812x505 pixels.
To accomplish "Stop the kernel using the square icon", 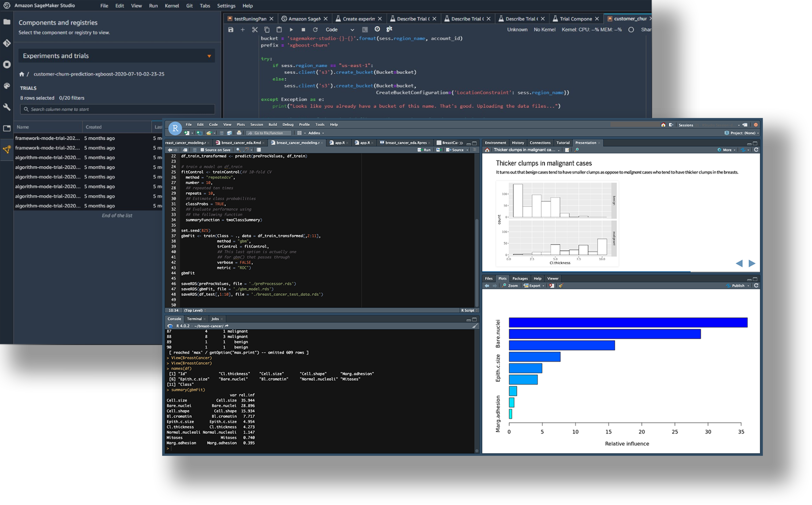I will (x=303, y=30).
